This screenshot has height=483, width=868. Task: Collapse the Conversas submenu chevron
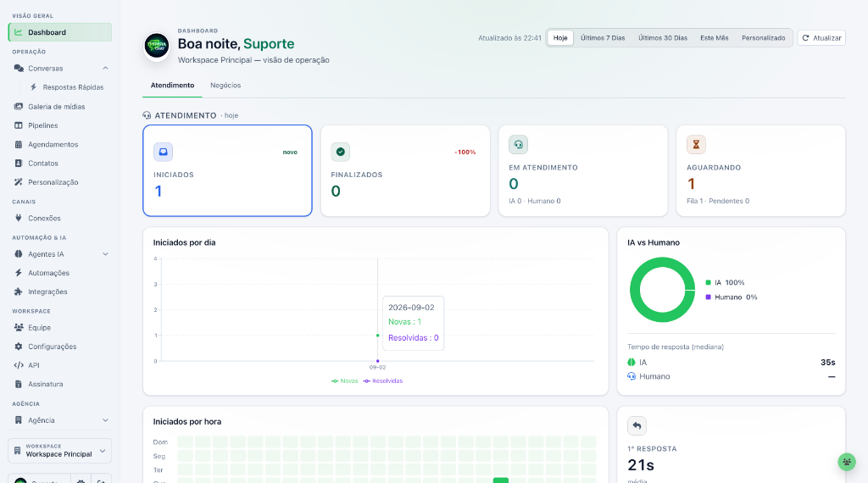(x=105, y=68)
